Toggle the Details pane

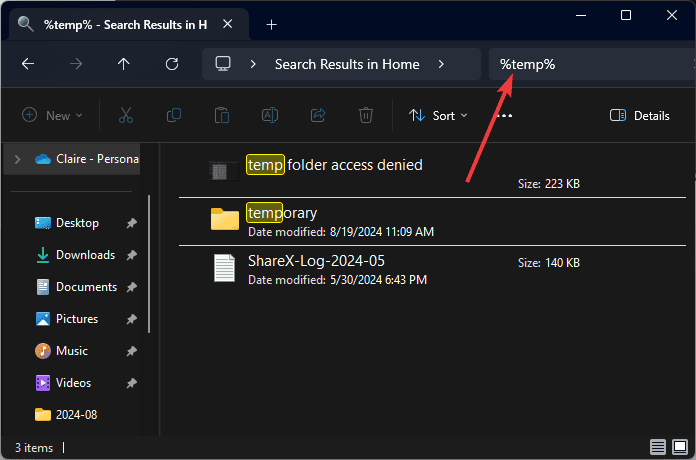(x=640, y=115)
